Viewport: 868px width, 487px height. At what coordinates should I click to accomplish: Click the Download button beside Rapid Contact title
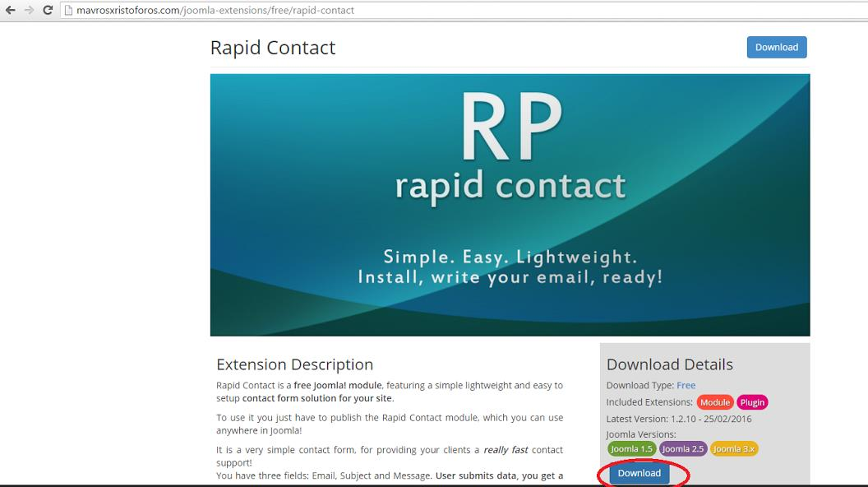pyautogui.click(x=777, y=47)
